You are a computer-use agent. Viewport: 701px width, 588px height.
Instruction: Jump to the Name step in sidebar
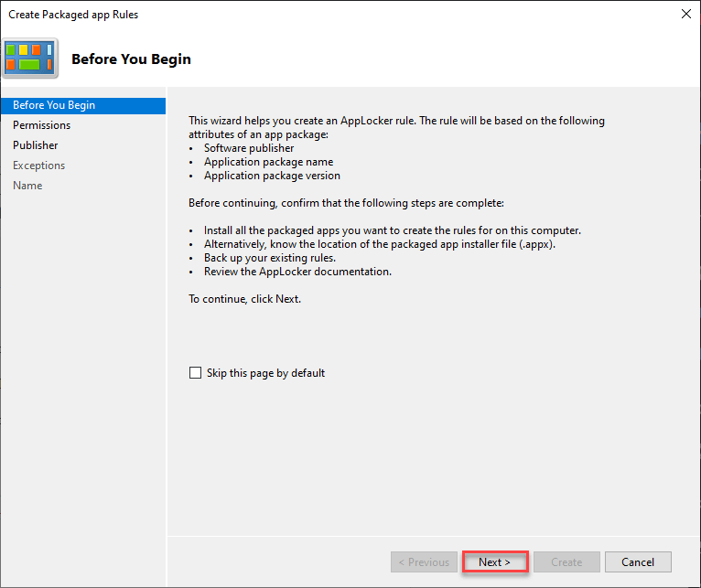27,186
